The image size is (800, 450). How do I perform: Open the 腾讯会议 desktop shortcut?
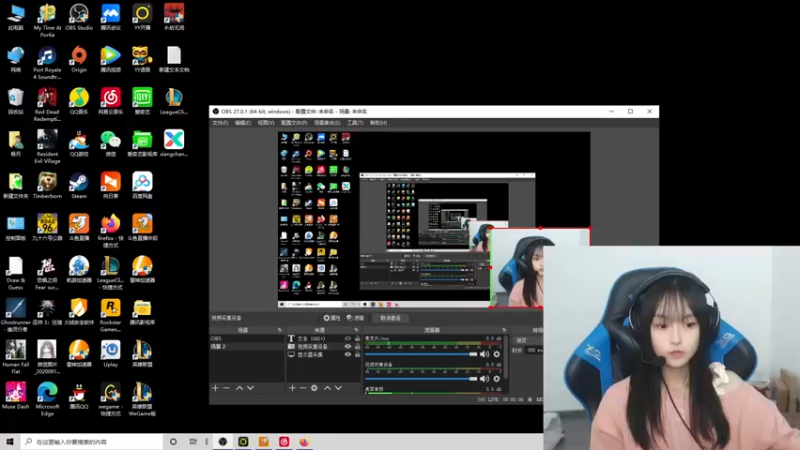(x=111, y=17)
